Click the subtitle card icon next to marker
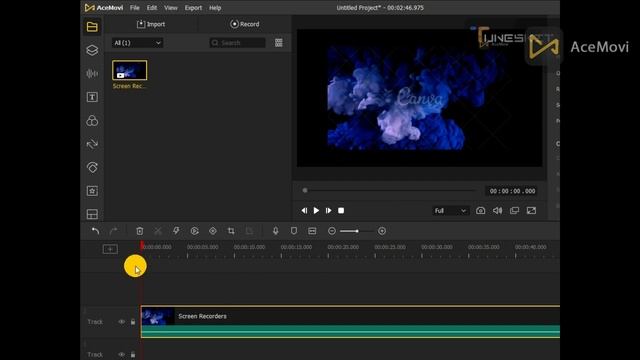 (312, 231)
